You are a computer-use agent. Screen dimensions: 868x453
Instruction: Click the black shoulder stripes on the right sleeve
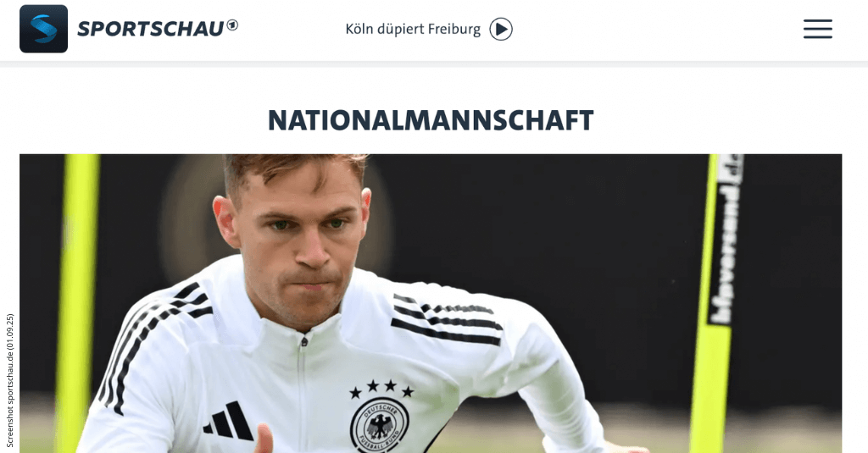pos(446,319)
